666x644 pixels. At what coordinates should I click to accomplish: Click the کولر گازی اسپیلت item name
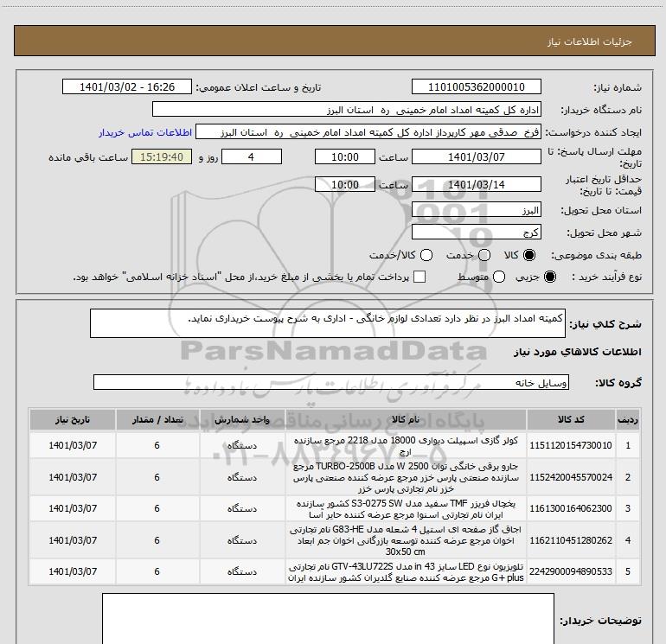coord(406,445)
